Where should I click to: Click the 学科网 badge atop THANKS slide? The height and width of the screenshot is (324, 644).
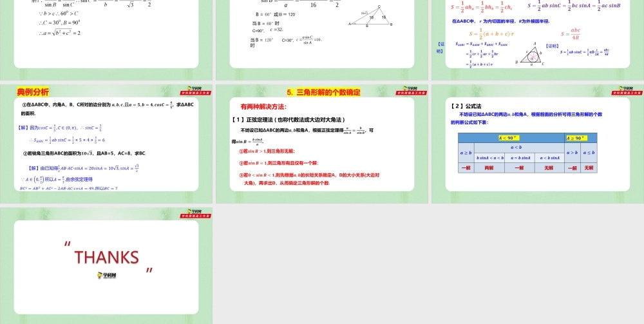(196, 214)
